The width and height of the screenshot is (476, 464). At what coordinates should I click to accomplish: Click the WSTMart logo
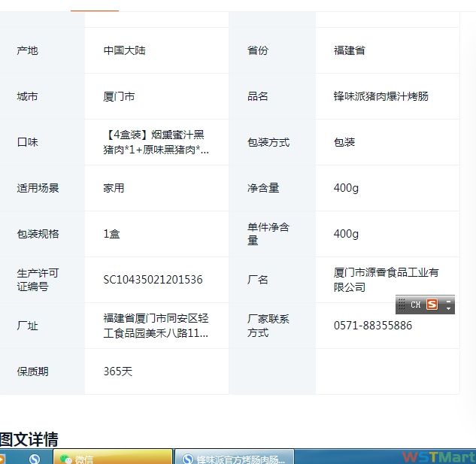[x=438, y=457]
